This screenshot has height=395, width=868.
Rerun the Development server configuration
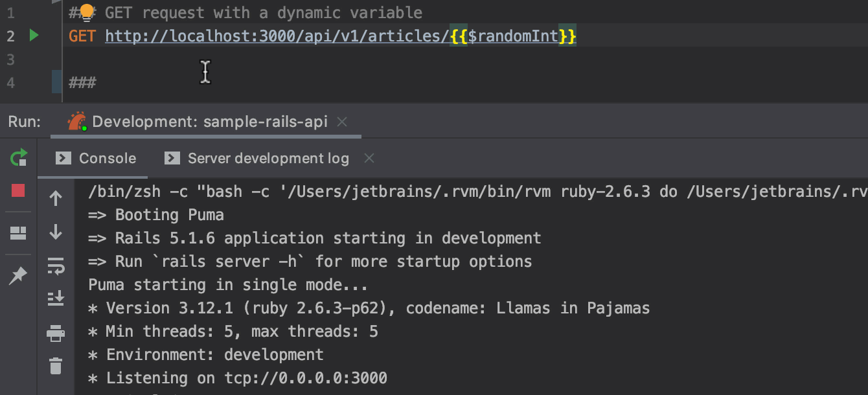coord(18,157)
